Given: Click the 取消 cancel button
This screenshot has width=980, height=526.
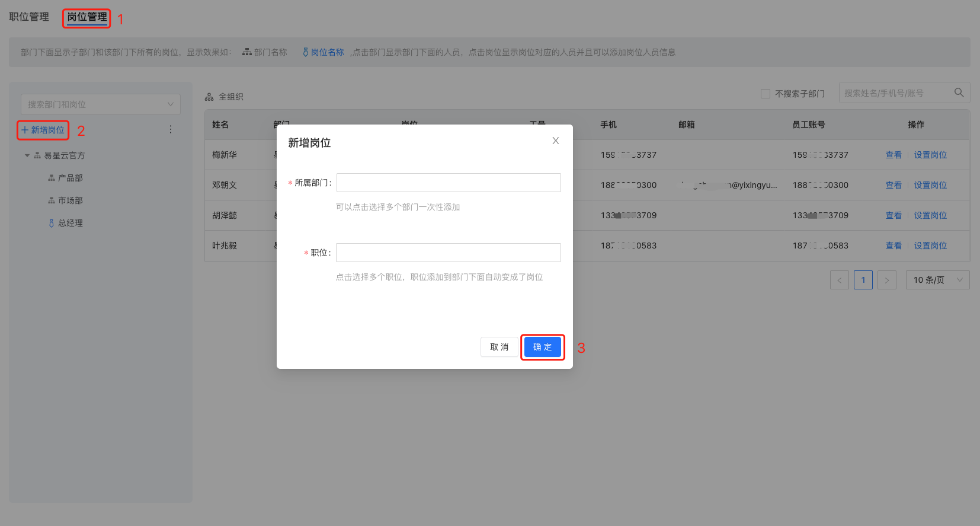Looking at the screenshot, I should click(499, 347).
